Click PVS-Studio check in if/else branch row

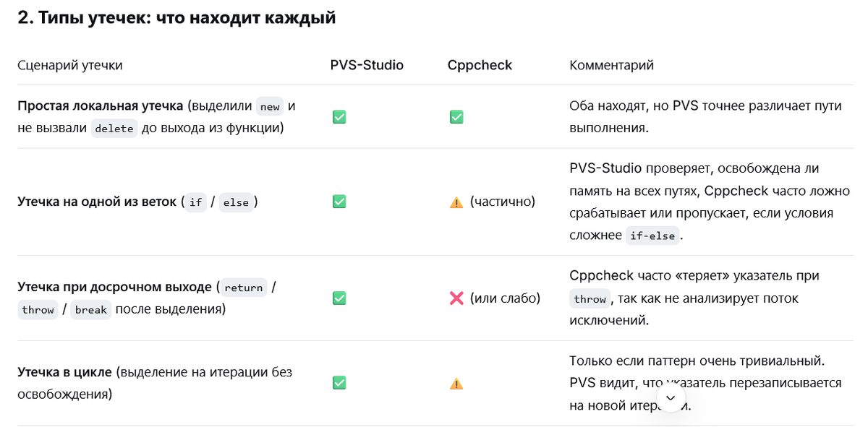point(339,202)
